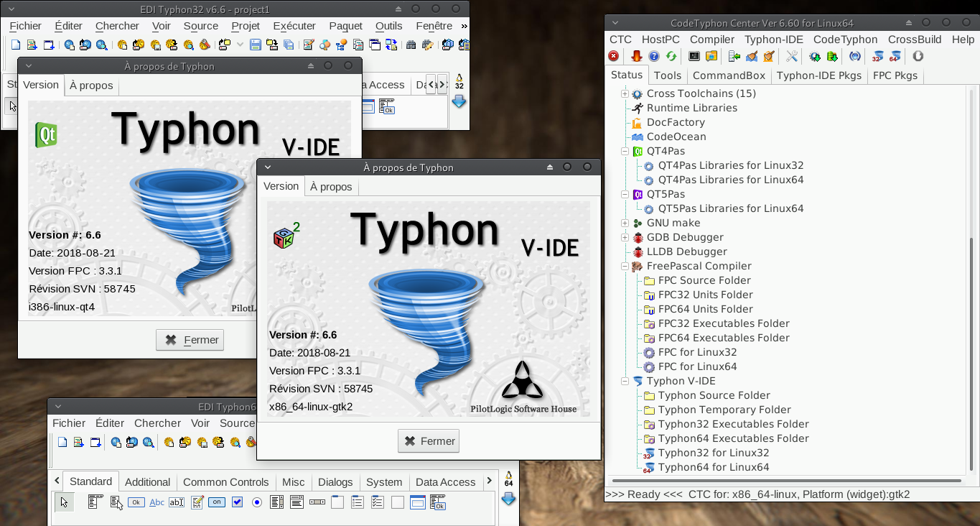This screenshot has height=526, width=980.
Task: Click the wrench and screwdriver settings icon
Action: pyautogui.click(x=792, y=56)
